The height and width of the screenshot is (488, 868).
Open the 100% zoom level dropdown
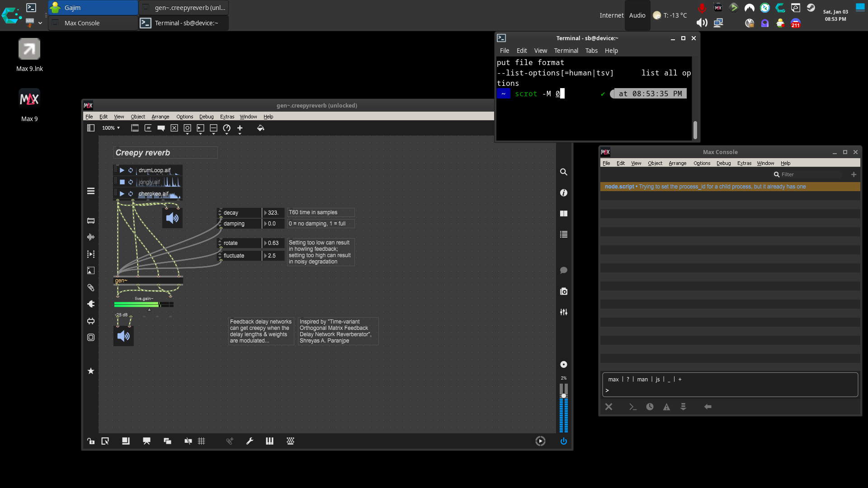point(111,128)
